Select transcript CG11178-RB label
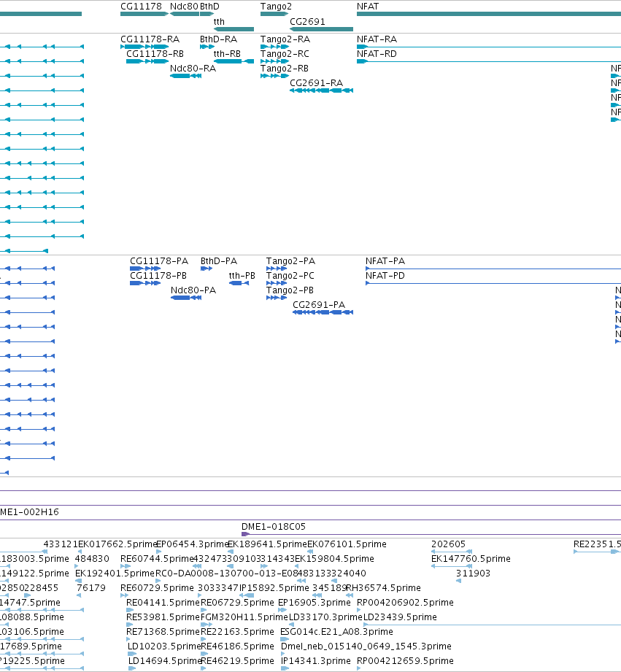The width and height of the screenshot is (621, 672). tap(155, 53)
